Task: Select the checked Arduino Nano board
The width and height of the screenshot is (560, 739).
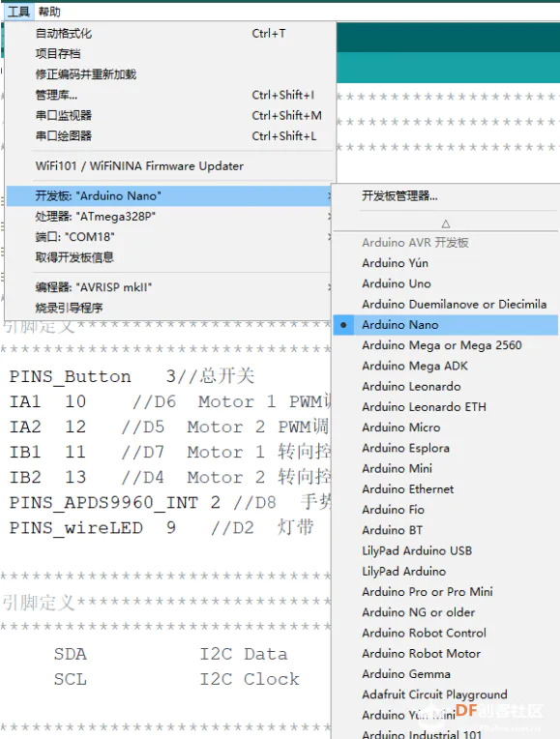Action: click(446, 325)
